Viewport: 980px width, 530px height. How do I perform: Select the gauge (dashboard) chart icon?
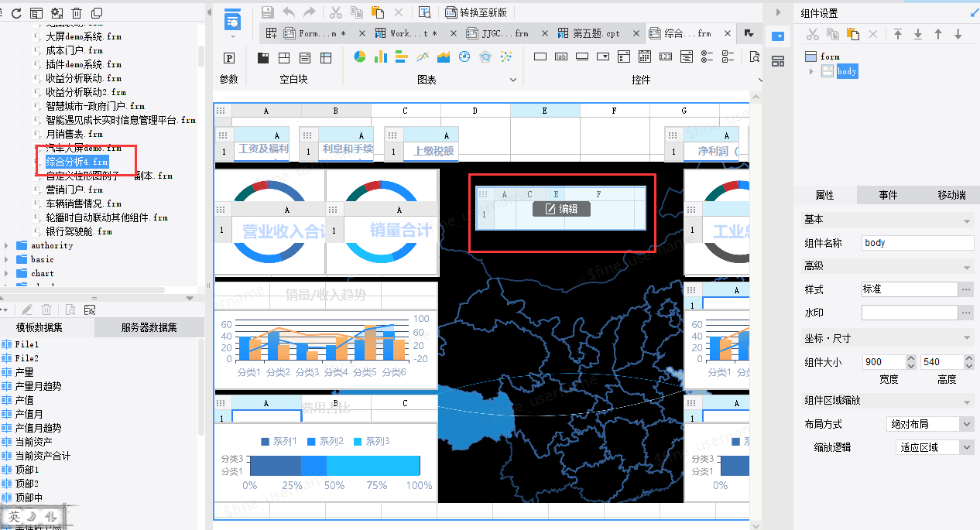pyautogui.click(x=464, y=56)
